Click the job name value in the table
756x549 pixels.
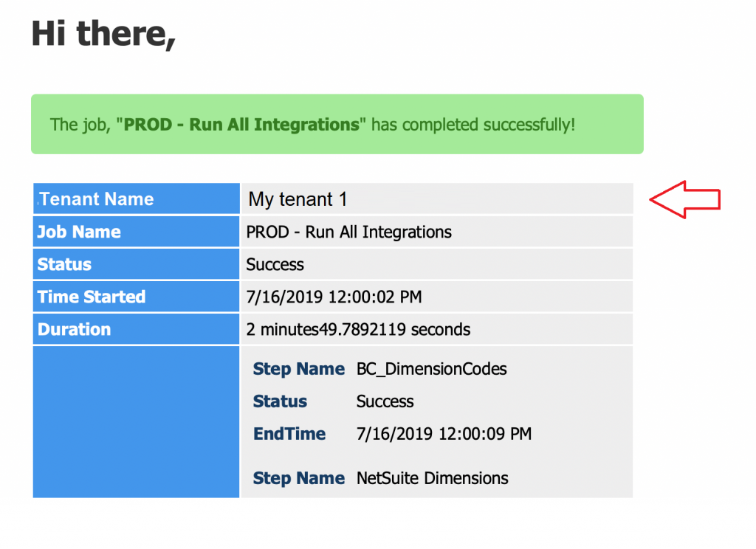[x=348, y=232]
